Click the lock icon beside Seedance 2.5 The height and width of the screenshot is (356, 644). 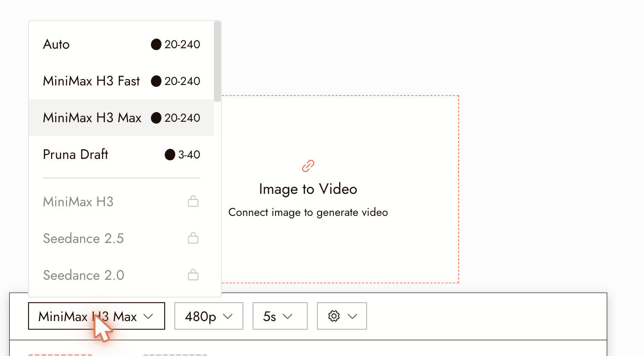tap(193, 238)
